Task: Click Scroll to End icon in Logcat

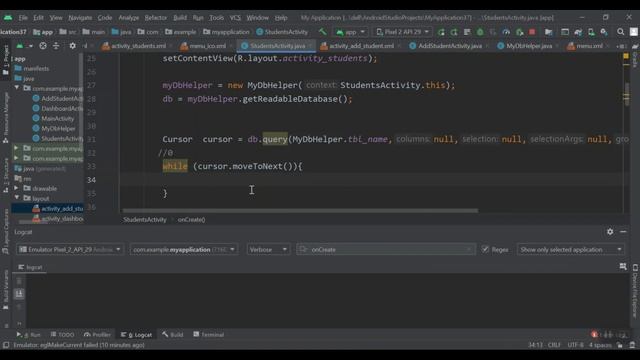Action: [x=19, y=294]
